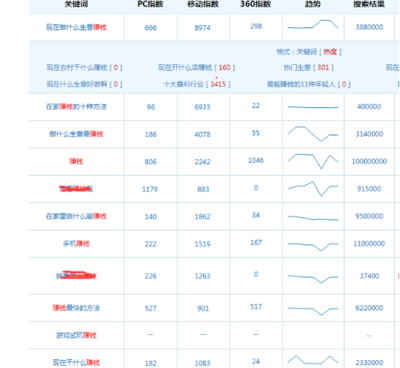Screen dimensions: 400x368
Task: Open keyword link 在家里做什么能赚钱
Action: point(76,216)
